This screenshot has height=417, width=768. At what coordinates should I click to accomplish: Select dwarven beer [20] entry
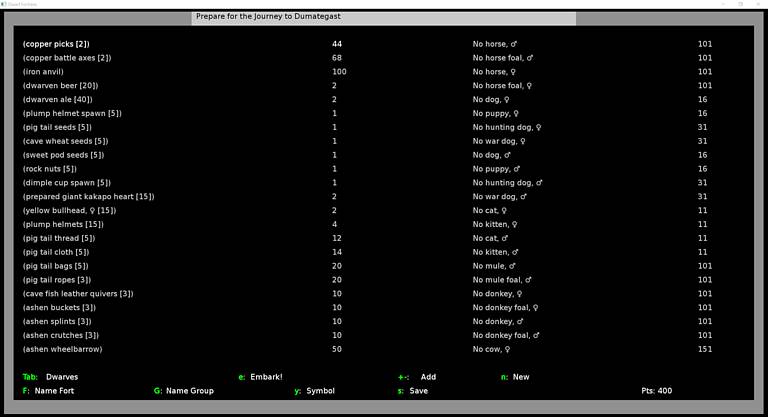click(60, 86)
